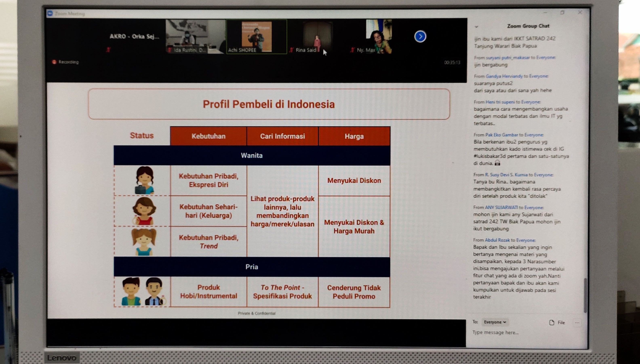Click muted mic icon under AKRO tile
The height and width of the screenshot is (364, 640).
(x=108, y=50)
